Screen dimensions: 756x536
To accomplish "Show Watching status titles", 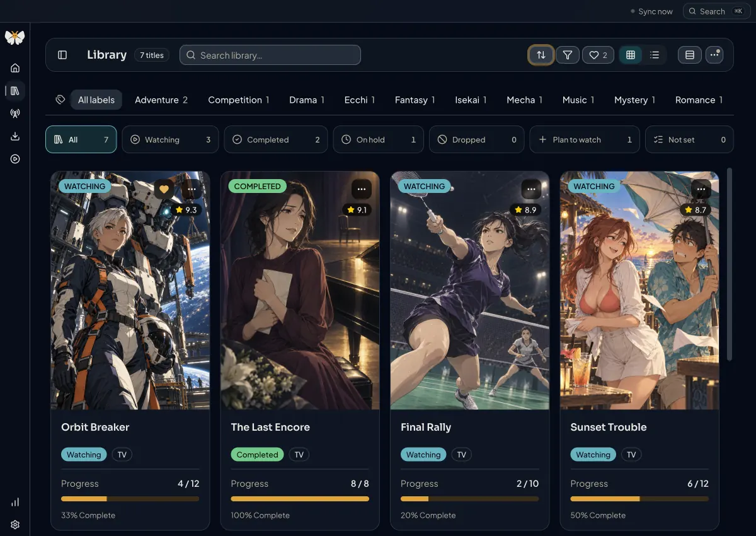I will (x=170, y=139).
